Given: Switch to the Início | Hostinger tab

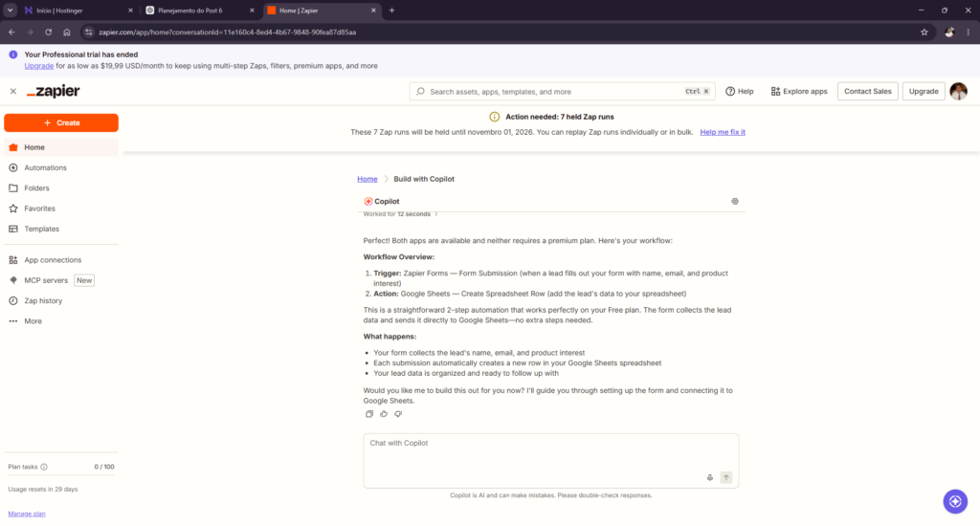Looking at the screenshot, I should (x=77, y=11).
